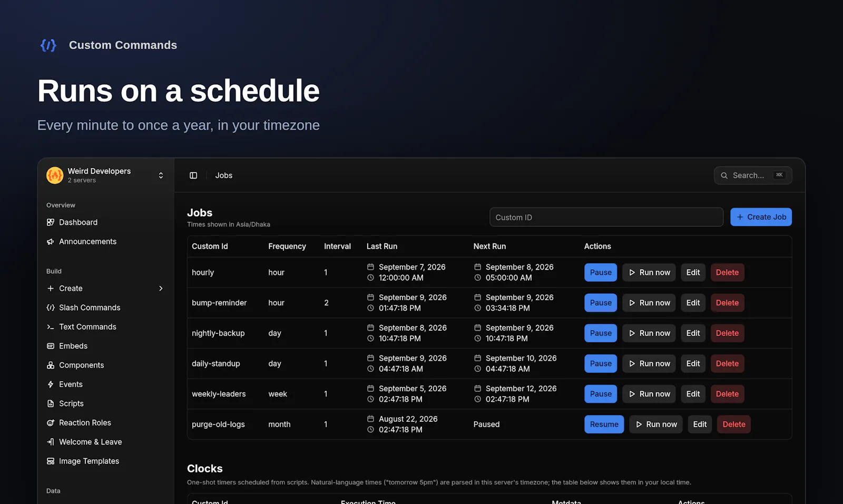Run bump-reminder job now
Screen dimensions: 843x504
[x=649, y=303]
